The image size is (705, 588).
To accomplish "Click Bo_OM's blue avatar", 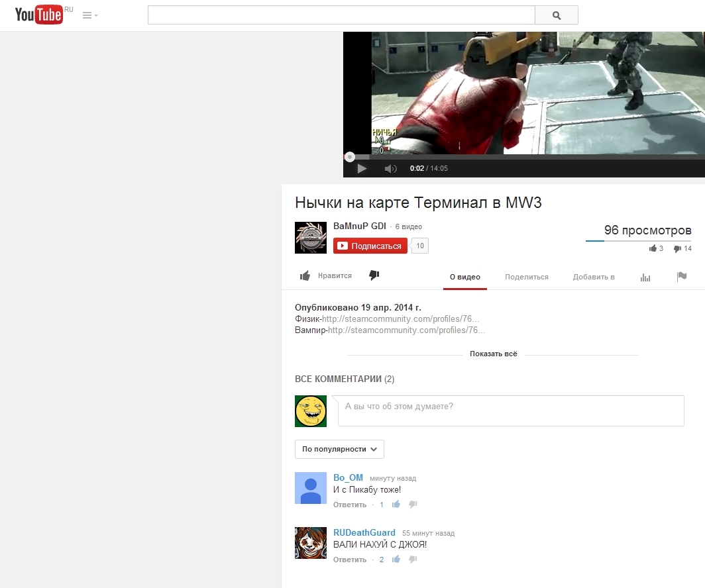I will tap(311, 488).
